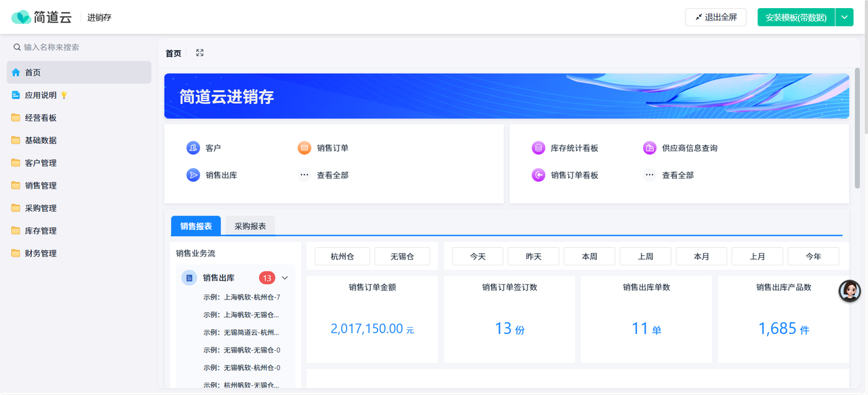Viewport: 868px width, 395px height.
Task: Click the document icon beside 应用说明
Action: point(16,95)
